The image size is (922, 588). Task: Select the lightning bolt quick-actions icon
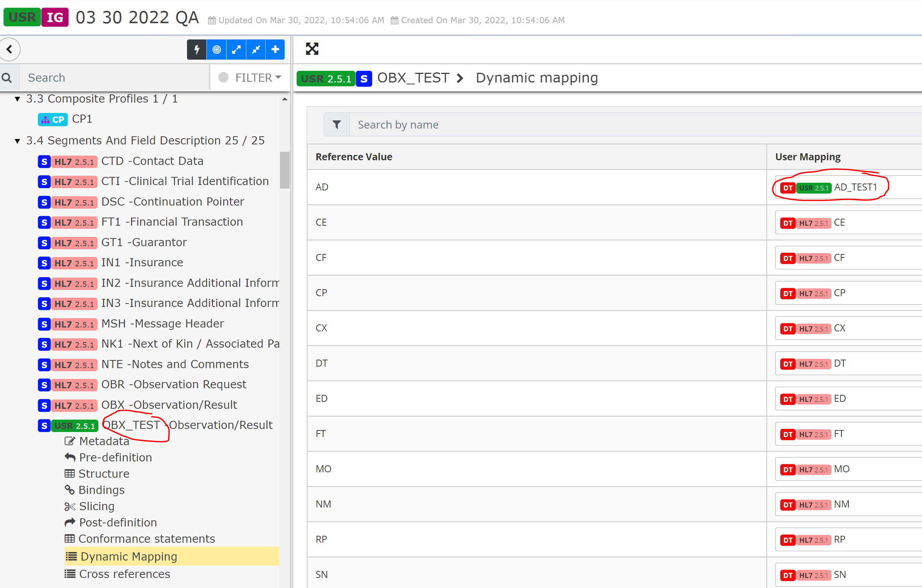[x=197, y=50]
